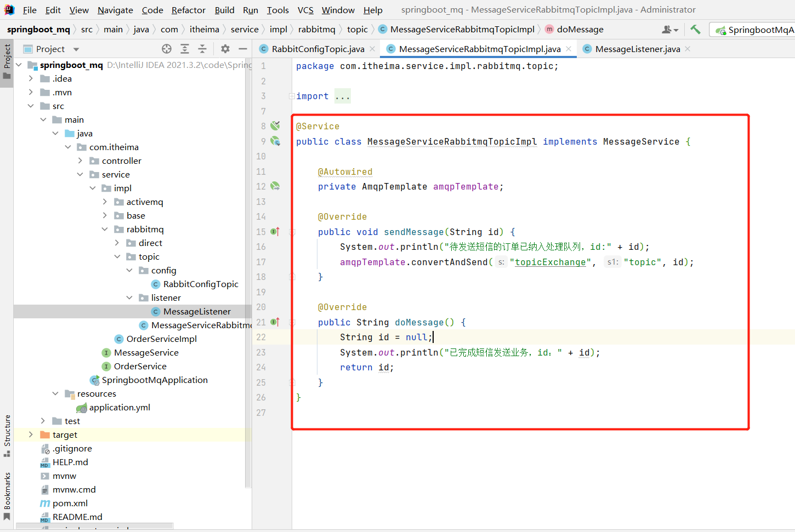795x532 pixels.
Task: Expand the controller package
Action: [x=80, y=161]
